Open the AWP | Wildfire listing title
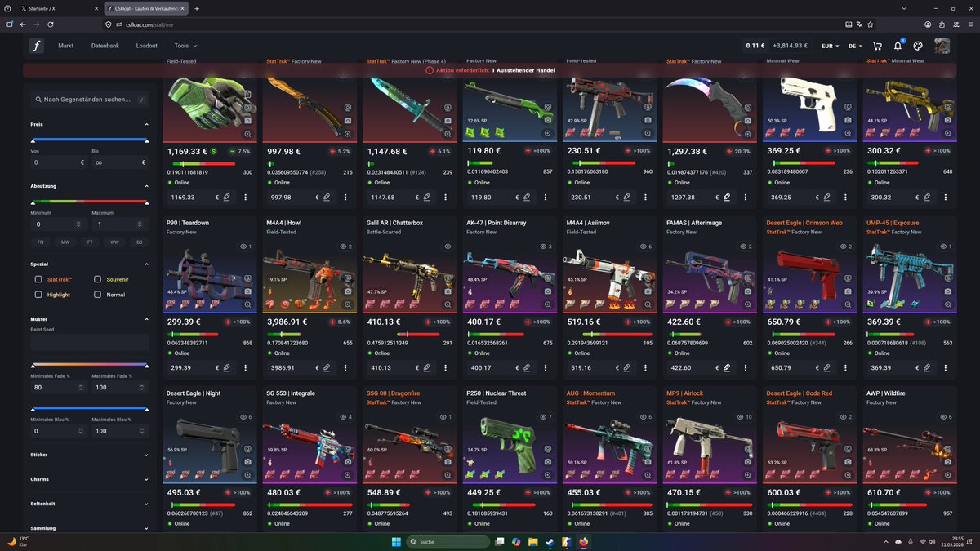 pos(888,393)
